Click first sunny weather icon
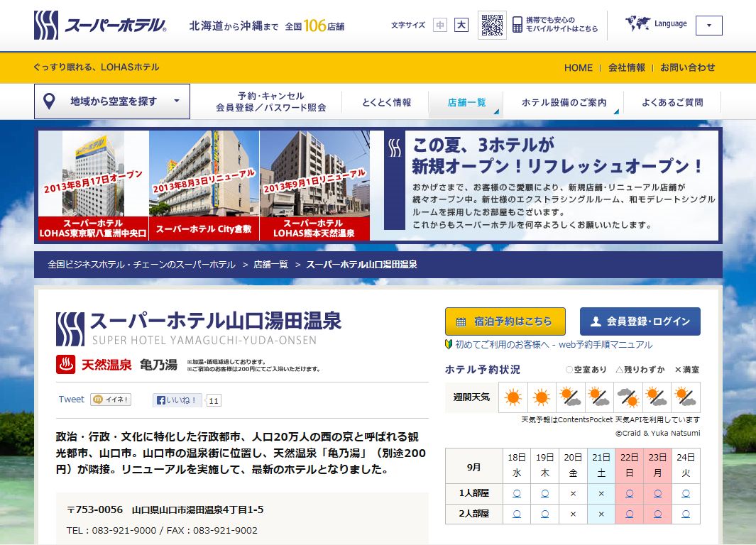Viewport: 756px width, 545px height. point(513,397)
